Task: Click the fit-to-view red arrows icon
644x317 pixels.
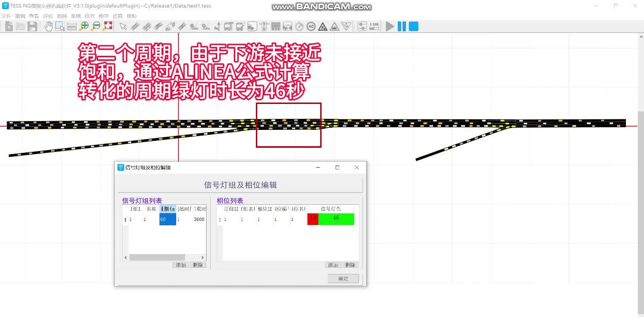Action: (x=107, y=26)
